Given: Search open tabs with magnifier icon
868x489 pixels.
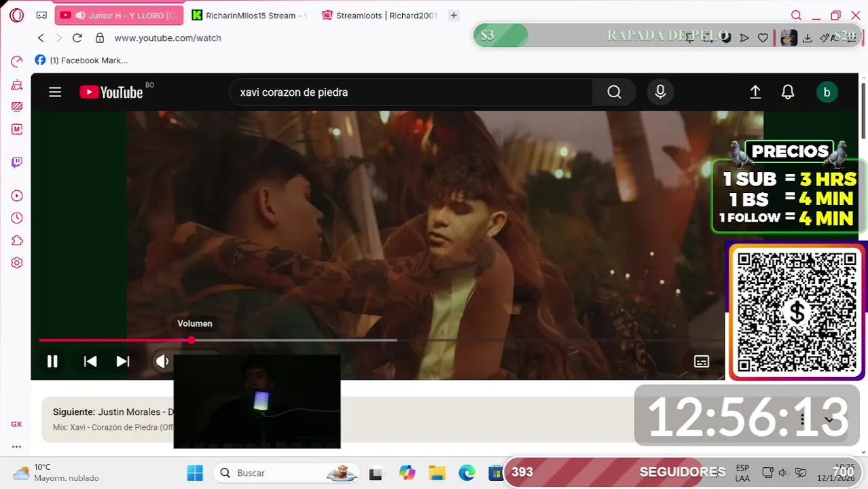Looking at the screenshot, I should pos(796,15).
